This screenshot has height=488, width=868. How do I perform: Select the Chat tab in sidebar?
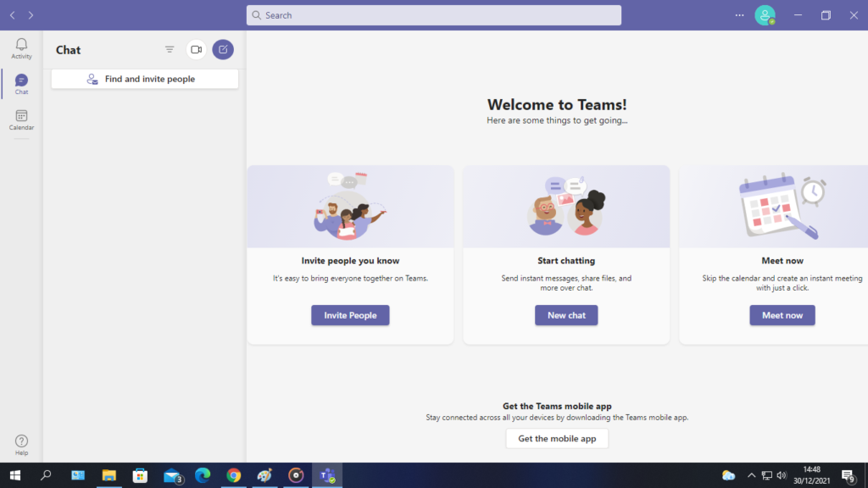pos(21,84)
